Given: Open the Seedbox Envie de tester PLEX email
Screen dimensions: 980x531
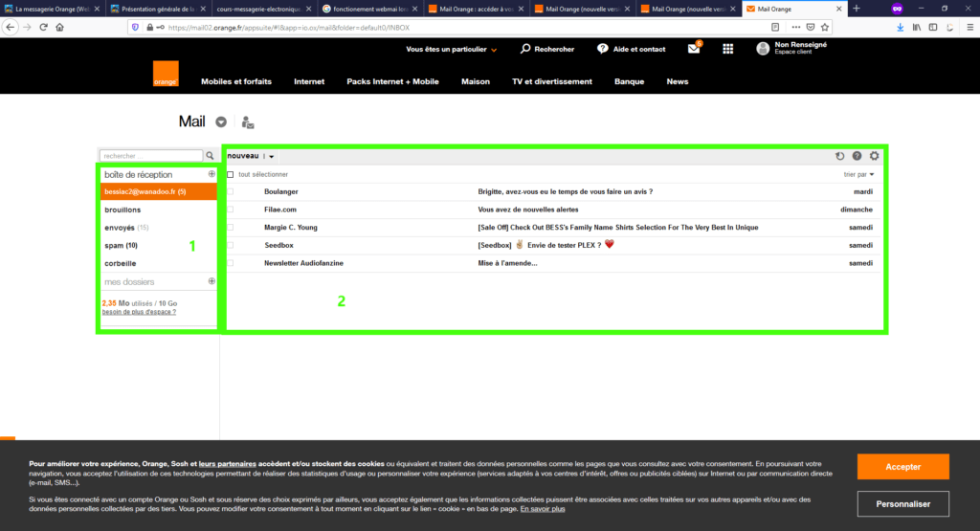Looking at the screenshot, I should 551,245.
